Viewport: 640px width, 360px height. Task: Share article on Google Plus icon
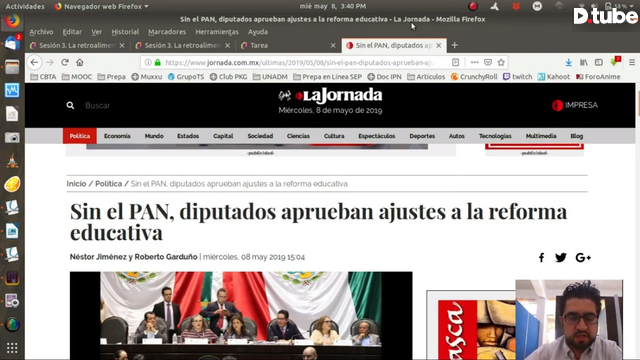[x=583, y=258]
